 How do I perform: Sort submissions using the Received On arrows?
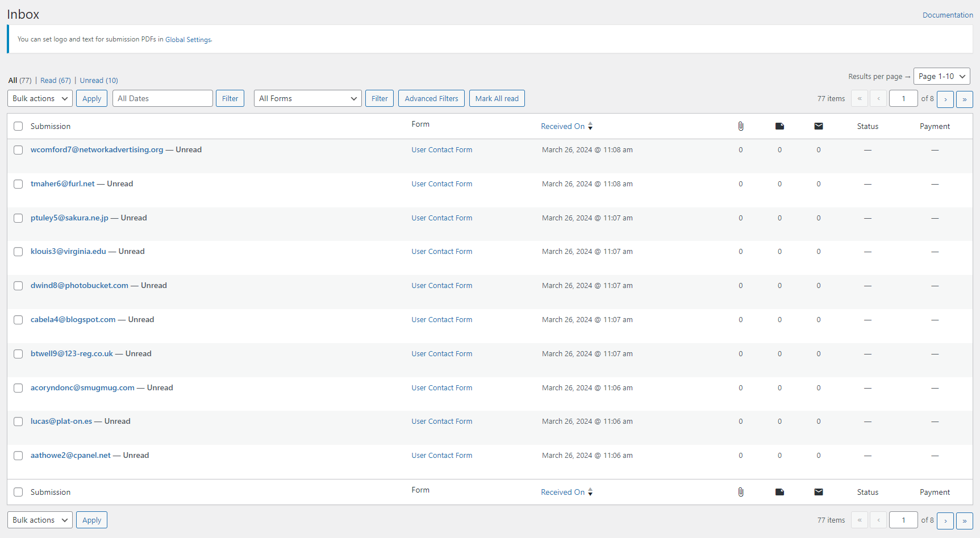pos(590,126)
